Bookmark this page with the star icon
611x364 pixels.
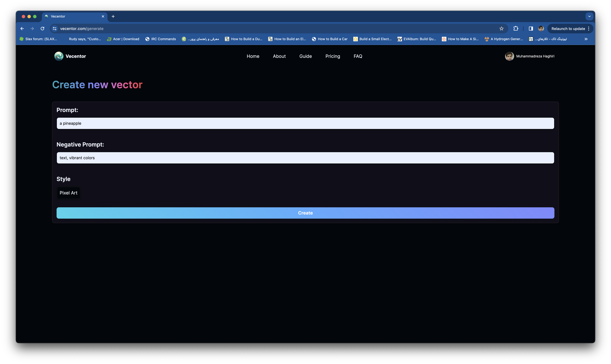click(501, 29)
